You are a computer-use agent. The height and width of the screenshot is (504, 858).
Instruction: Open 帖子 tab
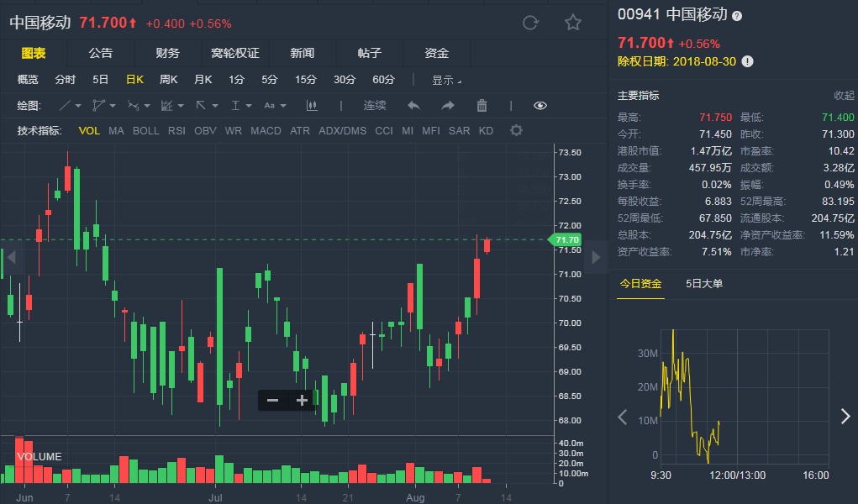370,53
